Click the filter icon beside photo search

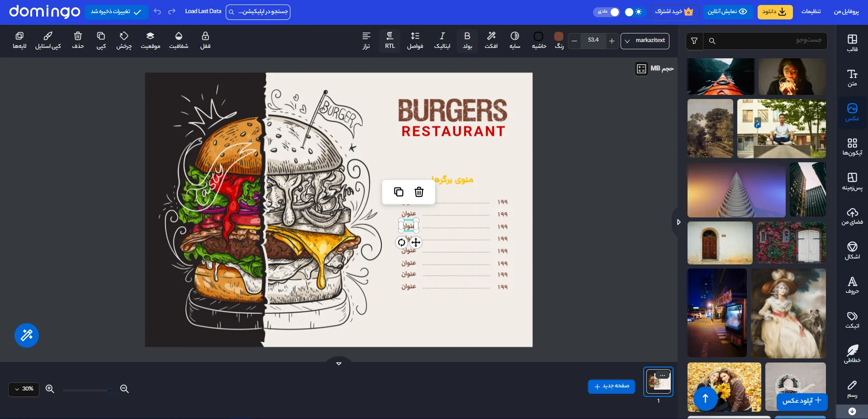tap(694, 41)
